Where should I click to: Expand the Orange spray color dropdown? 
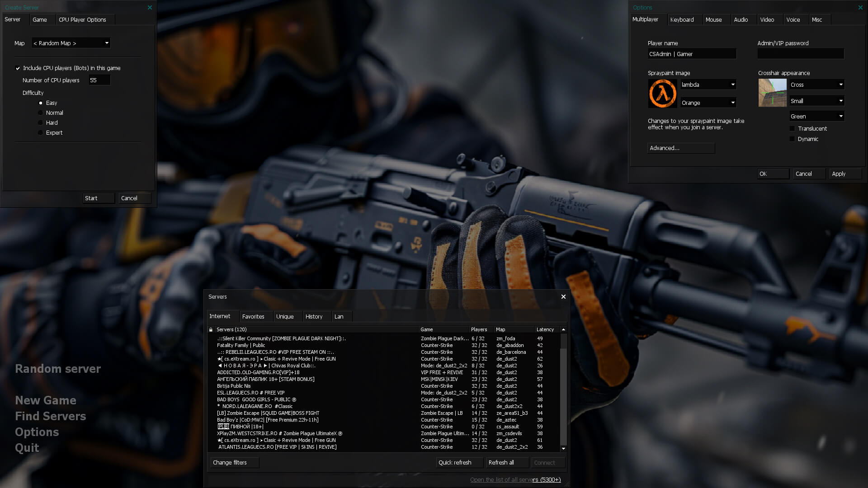[x=708, y=103]
